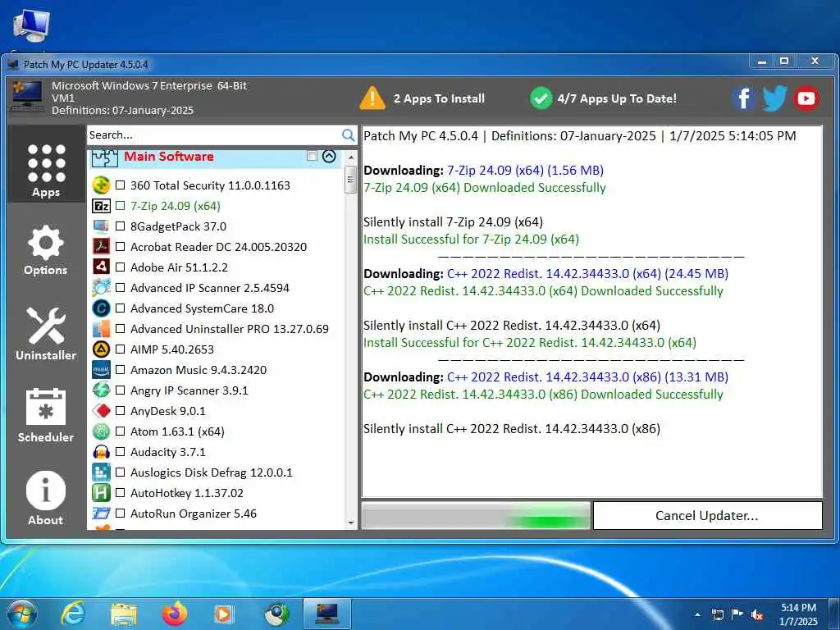Viewport: 840px width, 630px height.
Task: Select the Advanced SystemCare 18.0 entry
Action: (203, 308)
